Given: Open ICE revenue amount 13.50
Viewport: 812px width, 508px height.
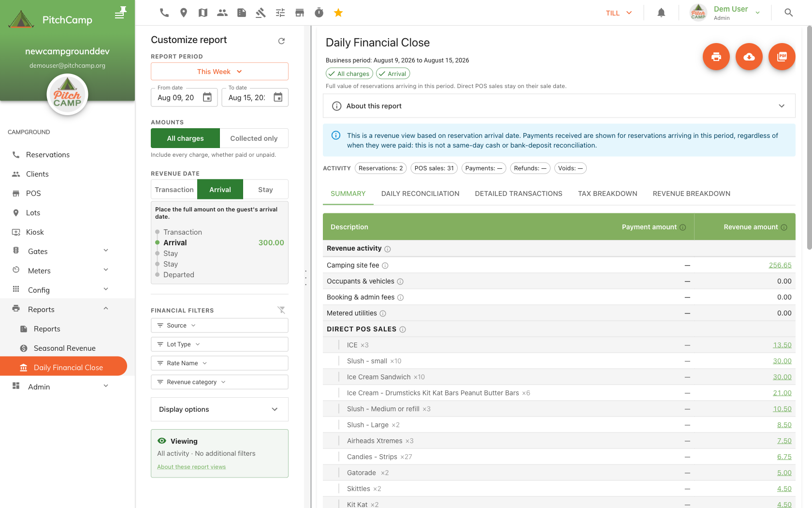Looking at the screenshot, I should 782,345.
